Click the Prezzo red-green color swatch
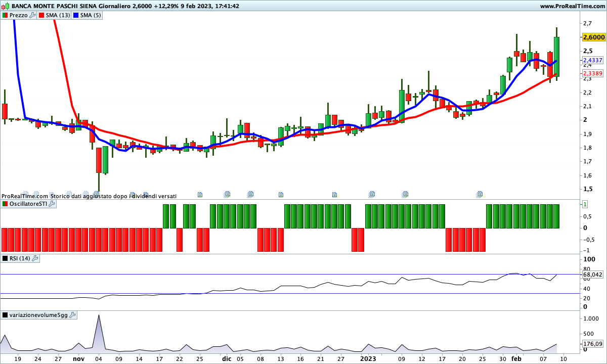This screenshot has height=364, width=607. tap(5, 15)
